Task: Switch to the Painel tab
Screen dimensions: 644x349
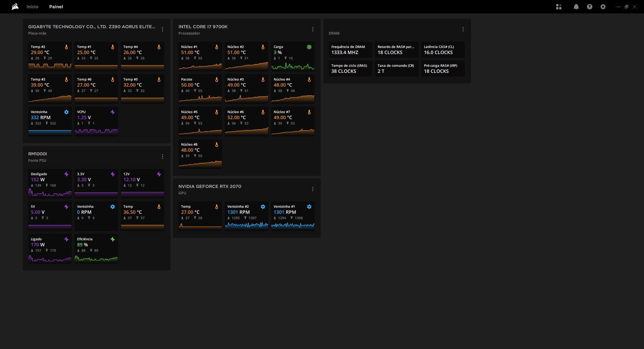Action: click(x=56, y=7)
